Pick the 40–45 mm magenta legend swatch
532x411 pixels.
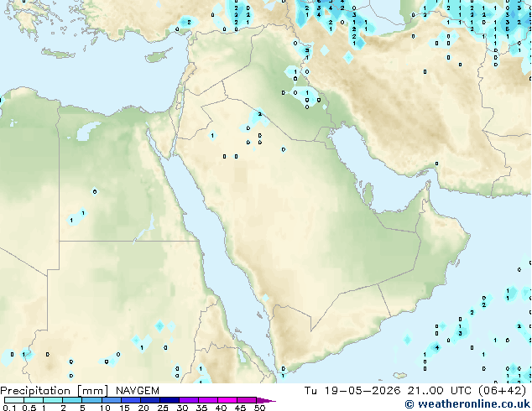pyautogui.click(x=227, y=400)
